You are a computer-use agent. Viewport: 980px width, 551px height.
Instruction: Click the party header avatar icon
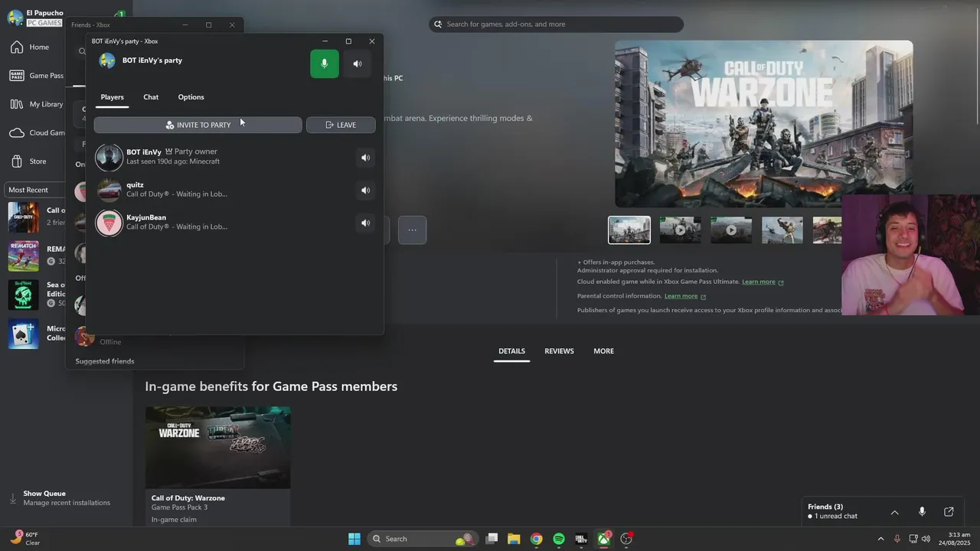click(x=107, y=60)
